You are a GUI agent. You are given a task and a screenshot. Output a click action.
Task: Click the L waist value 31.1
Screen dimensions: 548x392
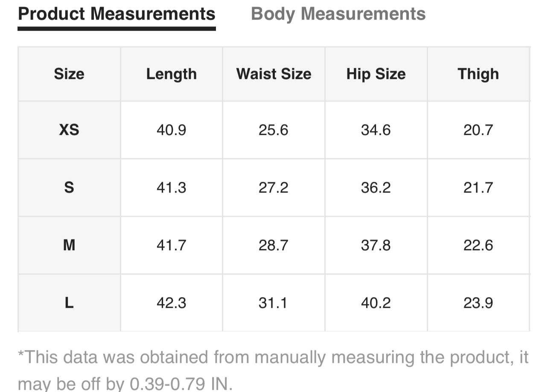[274, 303]
